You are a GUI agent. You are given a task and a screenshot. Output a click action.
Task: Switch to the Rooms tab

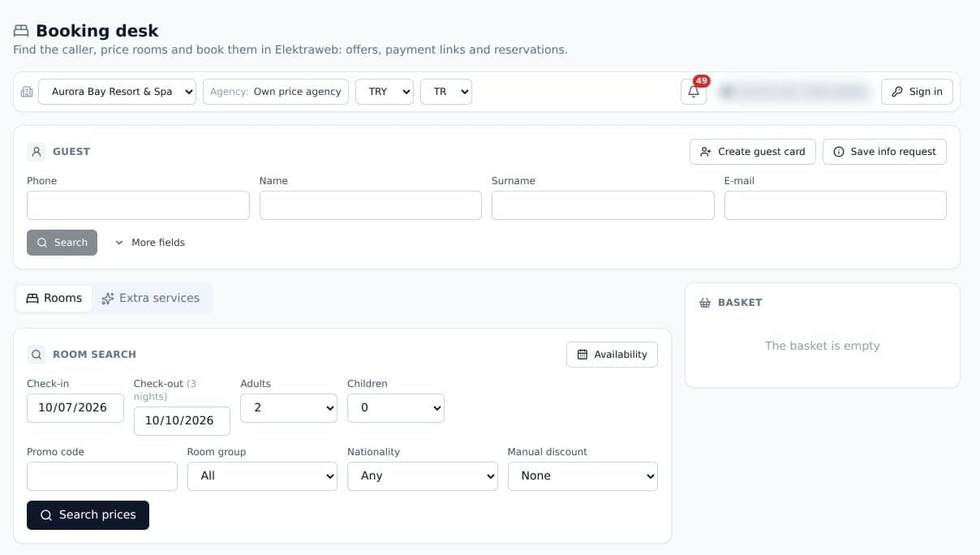[54, 299]
